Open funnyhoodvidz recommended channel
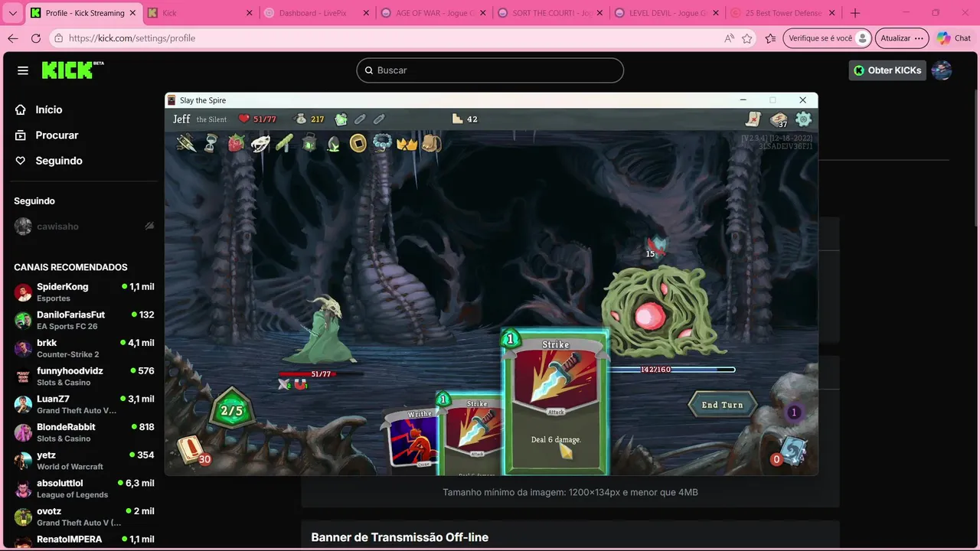Screen dimensions: 980x551 pos(83,377)
